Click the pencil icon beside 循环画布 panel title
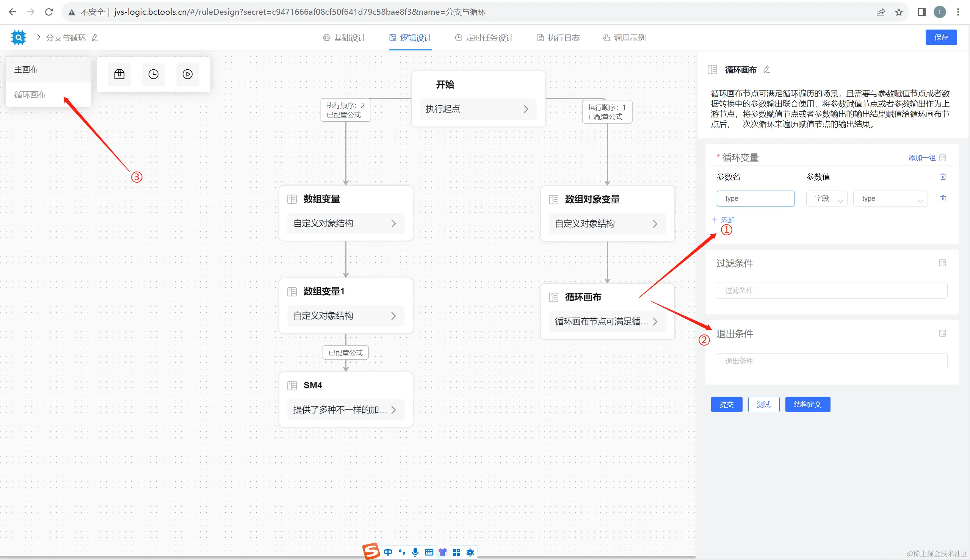This screenshot has width=970, height=560. tap(766, 70)
